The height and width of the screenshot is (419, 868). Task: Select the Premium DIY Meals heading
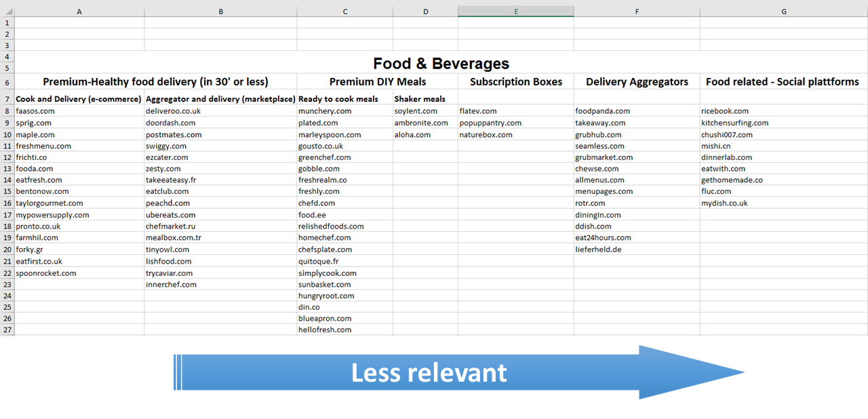(x=378, y=82)
